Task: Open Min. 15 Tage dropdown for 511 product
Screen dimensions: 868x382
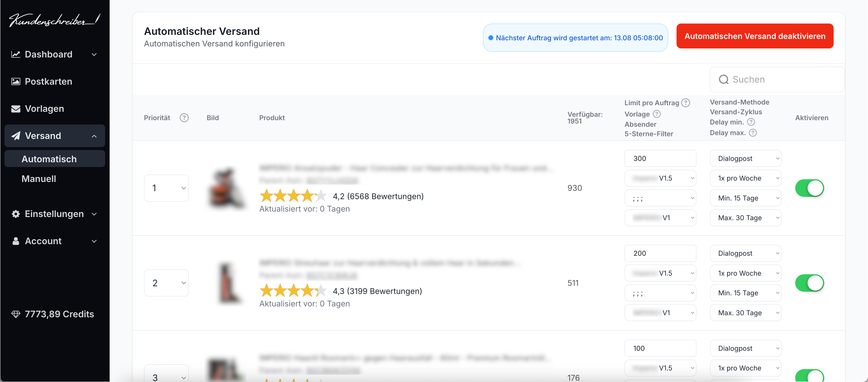Action: [x=745, y=293]
